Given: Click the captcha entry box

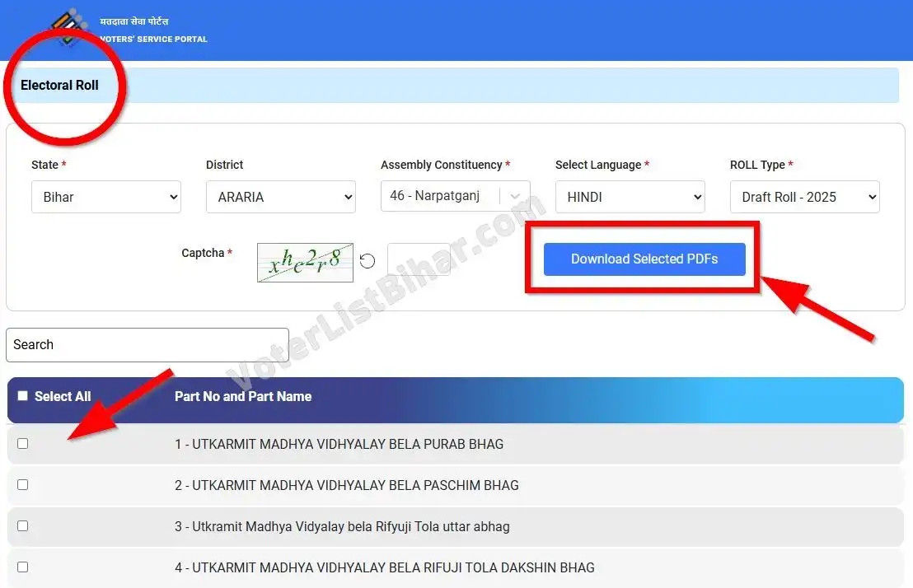Looking at the screenshot, I should coord(419,259).
